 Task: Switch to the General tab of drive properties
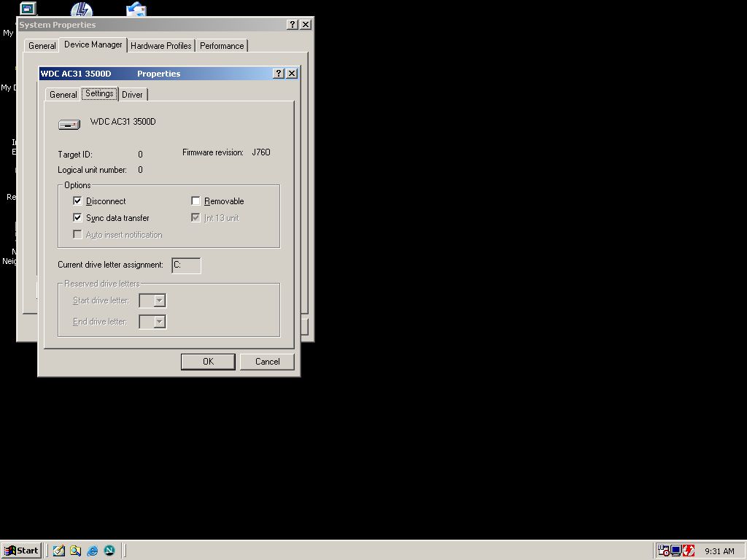(x=63, y=95)
